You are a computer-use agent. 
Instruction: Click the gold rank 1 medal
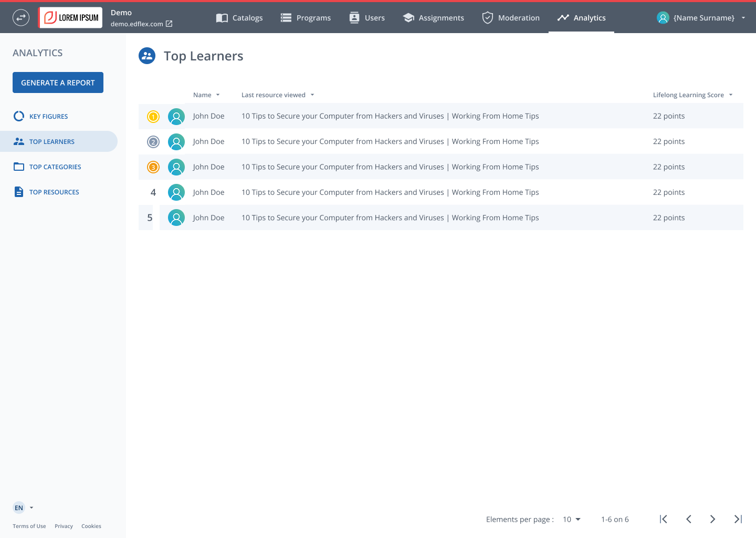pos(153,117)
